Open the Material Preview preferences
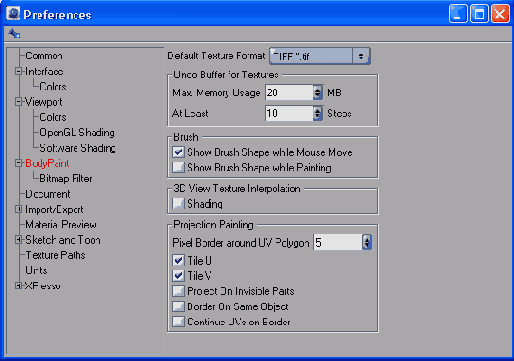Screen dimensions: 514x361 point(61,225)
